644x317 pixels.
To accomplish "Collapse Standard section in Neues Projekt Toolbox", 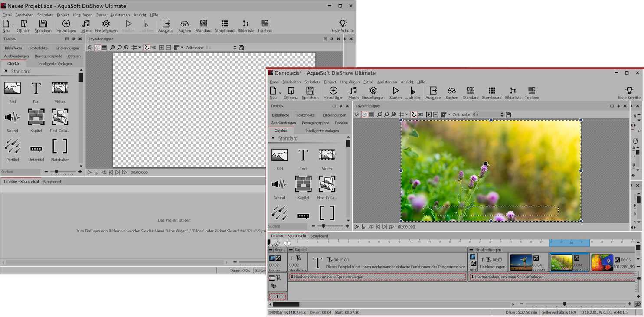I will [6, 71].
